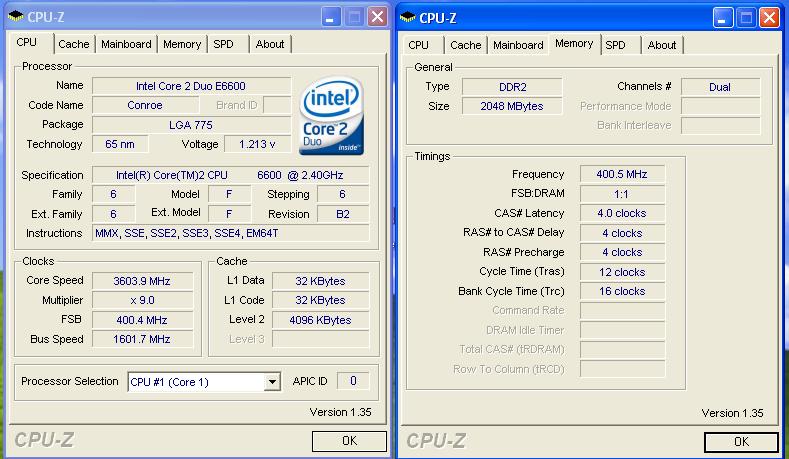Screen dimensions: 789x459
Task: Show About tab in right CPU-Z window
Action: click(662, 45)
